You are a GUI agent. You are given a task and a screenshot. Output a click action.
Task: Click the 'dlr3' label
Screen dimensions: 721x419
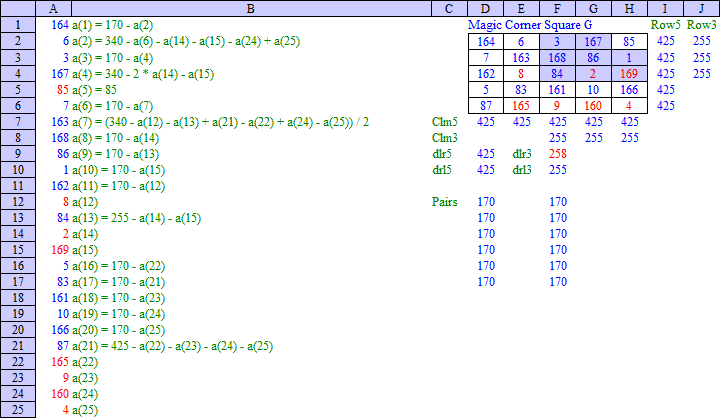coord(522,154)
